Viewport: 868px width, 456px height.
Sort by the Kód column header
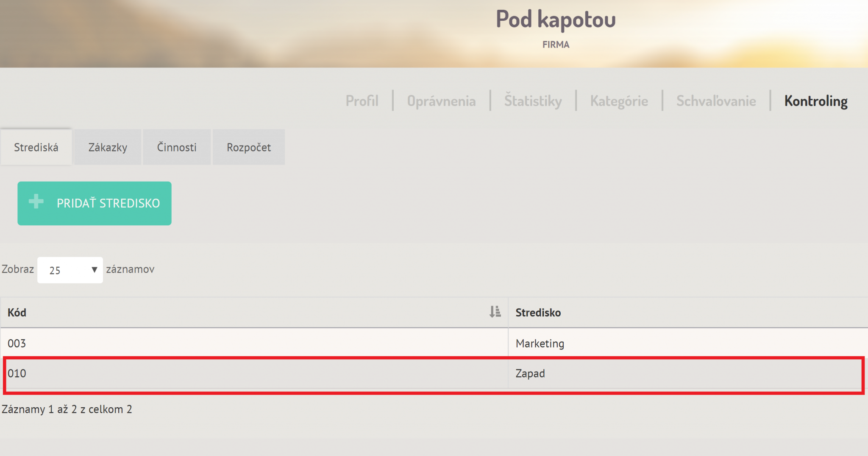click(254, 312)
